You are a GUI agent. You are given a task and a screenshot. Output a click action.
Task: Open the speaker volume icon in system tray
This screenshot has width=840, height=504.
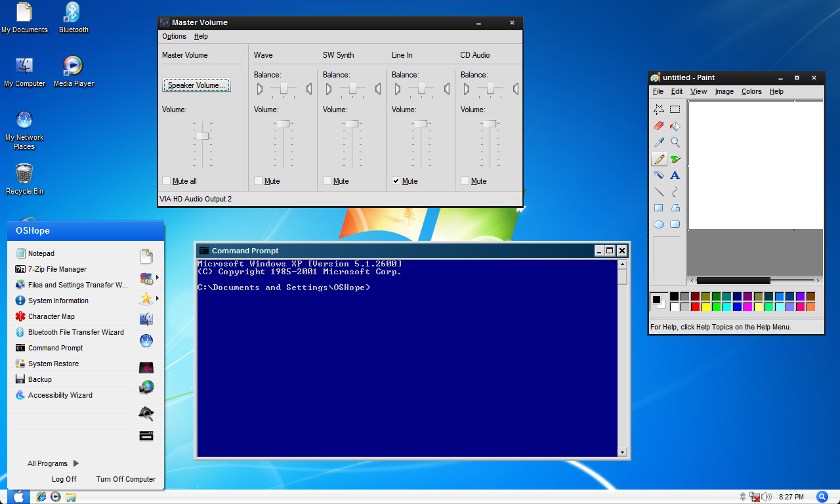pos(766,497)
